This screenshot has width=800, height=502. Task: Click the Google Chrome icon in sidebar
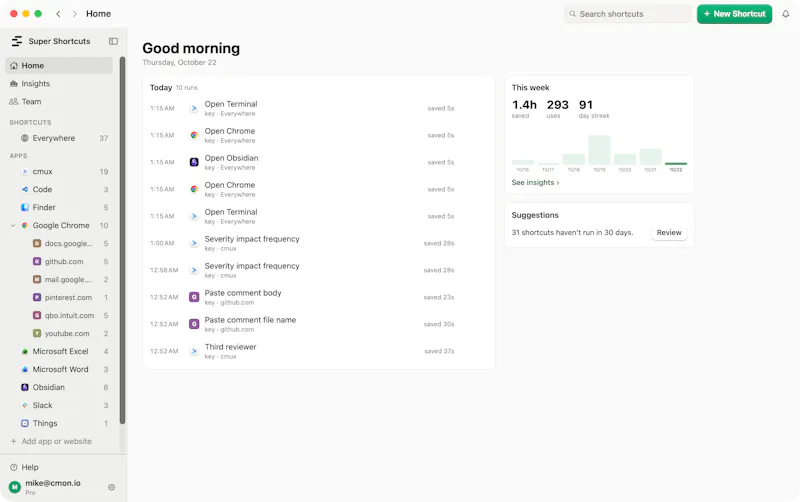[24, 225]
